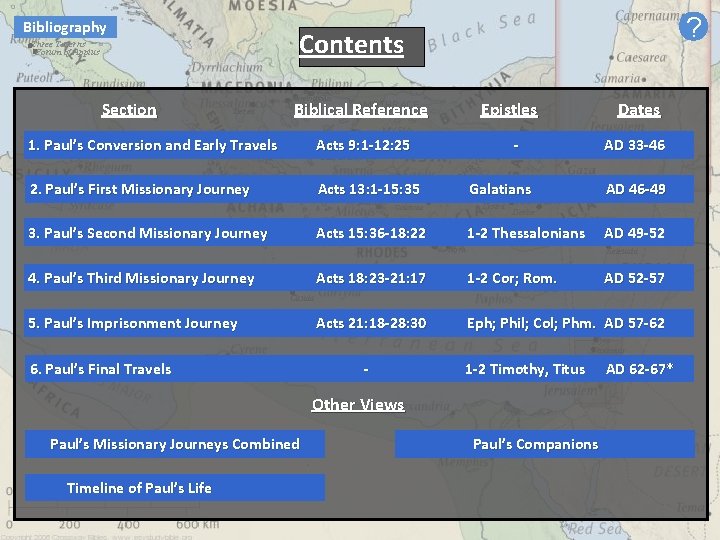Click the Contents title box
Image resolution: width=720 pixels, height=540 pixels.
(361, 46)
